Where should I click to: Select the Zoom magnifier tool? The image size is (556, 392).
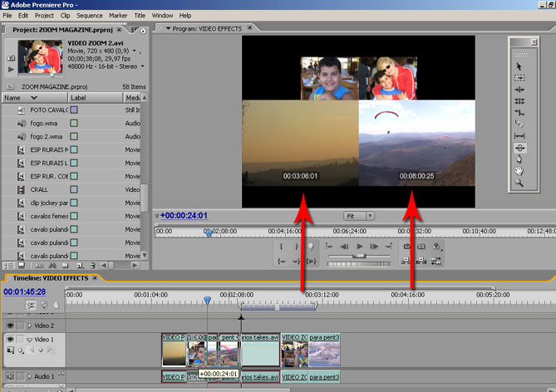click(519, 182)
